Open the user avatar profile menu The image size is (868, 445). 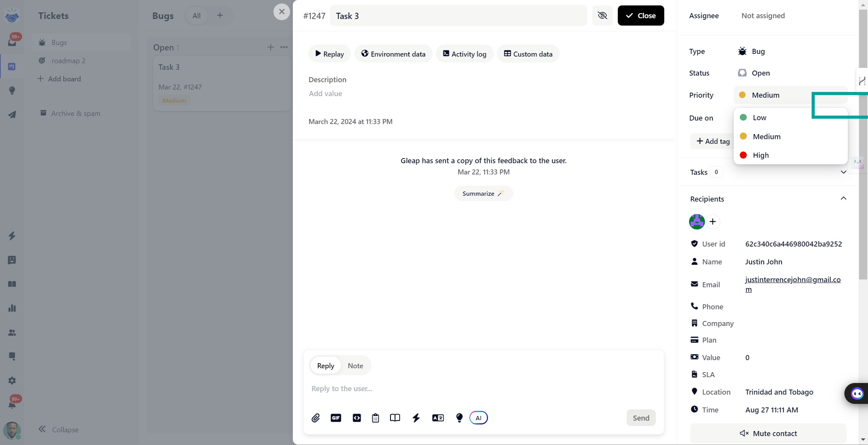pos(12,430)
